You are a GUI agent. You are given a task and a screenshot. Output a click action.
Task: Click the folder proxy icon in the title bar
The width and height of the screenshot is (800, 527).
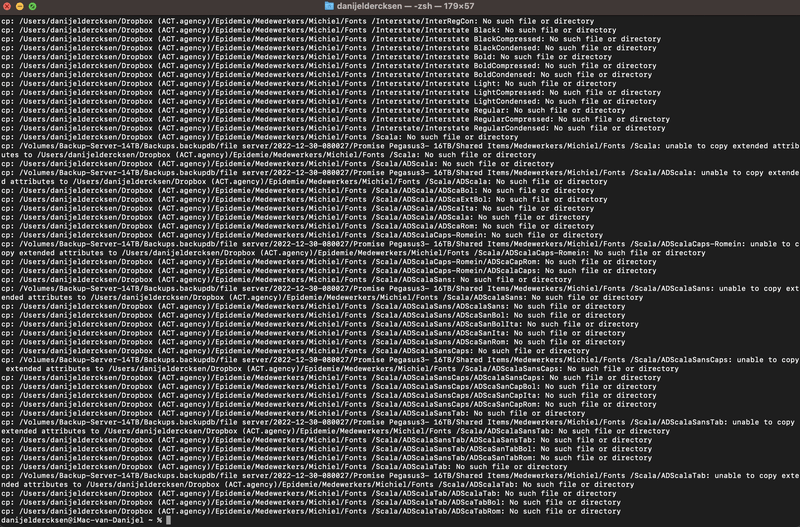click(x=329, y=6)
